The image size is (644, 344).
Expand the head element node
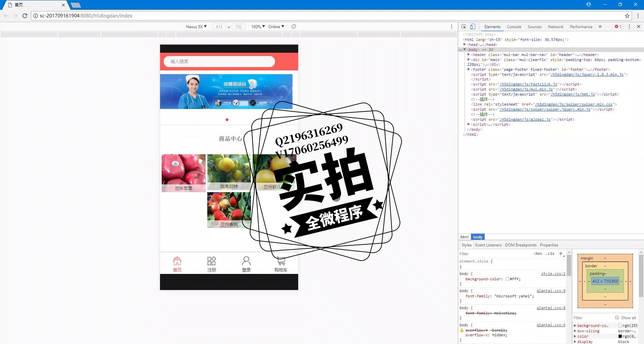(x=465, y=44)
